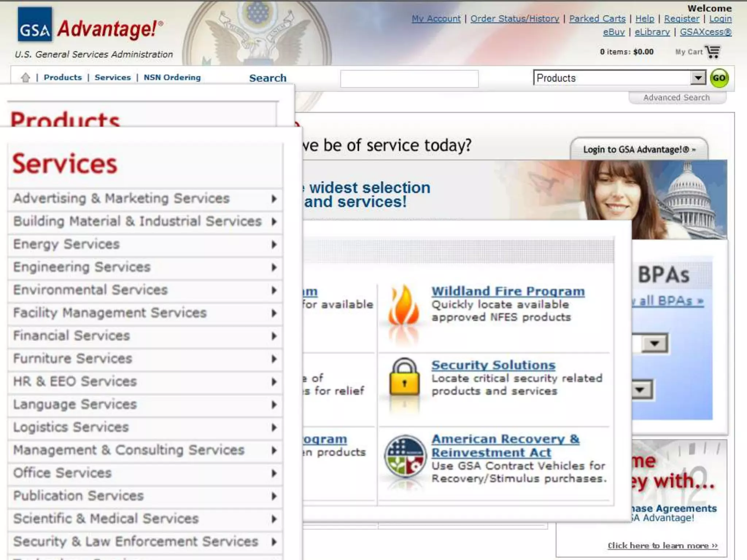This screenshot has height=560, width=747.
Task: Open the eLibrary link
Action: [652, 32]
